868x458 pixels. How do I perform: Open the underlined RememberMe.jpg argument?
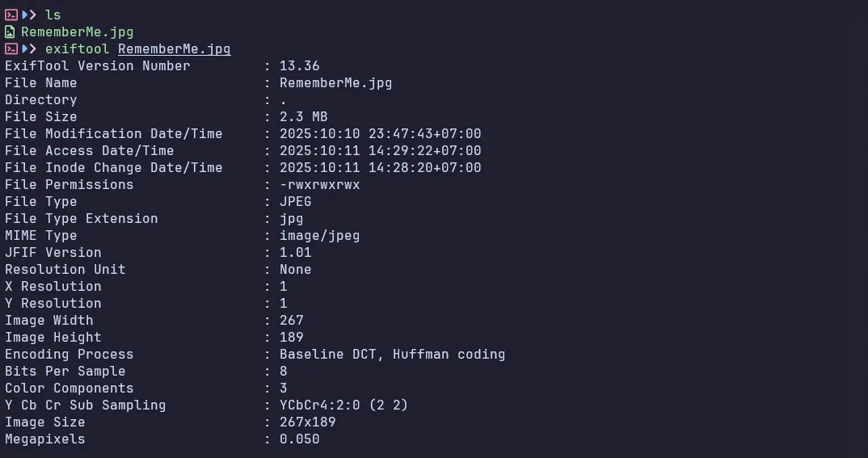pyautogui.click(x=174, y=49)
